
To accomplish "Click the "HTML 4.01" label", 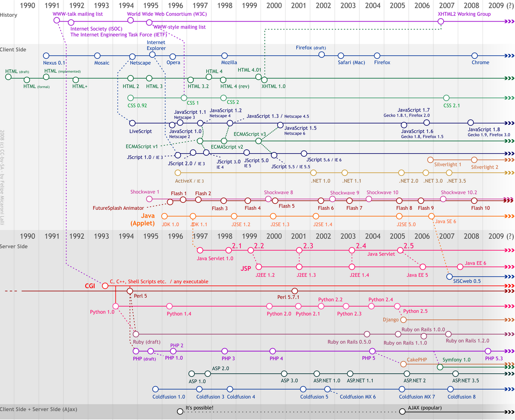I will coord(249,70).
